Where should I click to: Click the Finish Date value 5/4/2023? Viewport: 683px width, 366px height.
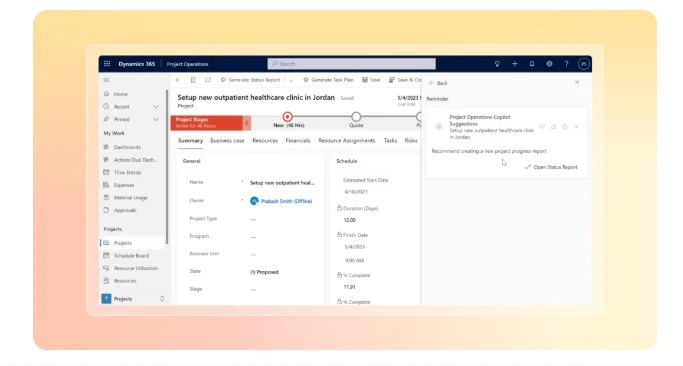(x=355, y=247)
